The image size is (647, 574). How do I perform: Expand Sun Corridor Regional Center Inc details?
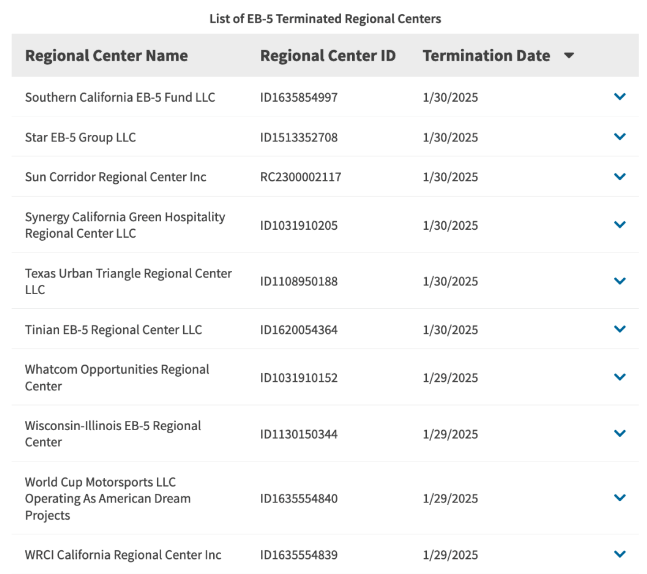(620, 177)
